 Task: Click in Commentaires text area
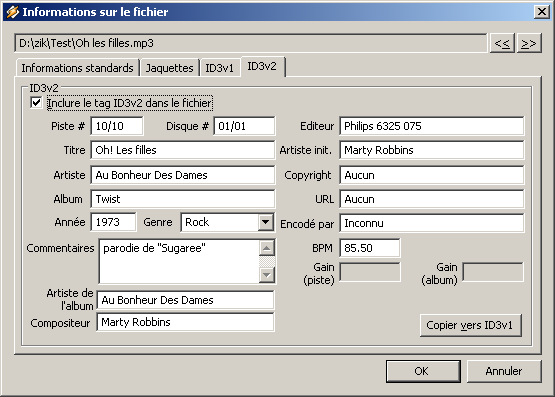coord(179,261)
